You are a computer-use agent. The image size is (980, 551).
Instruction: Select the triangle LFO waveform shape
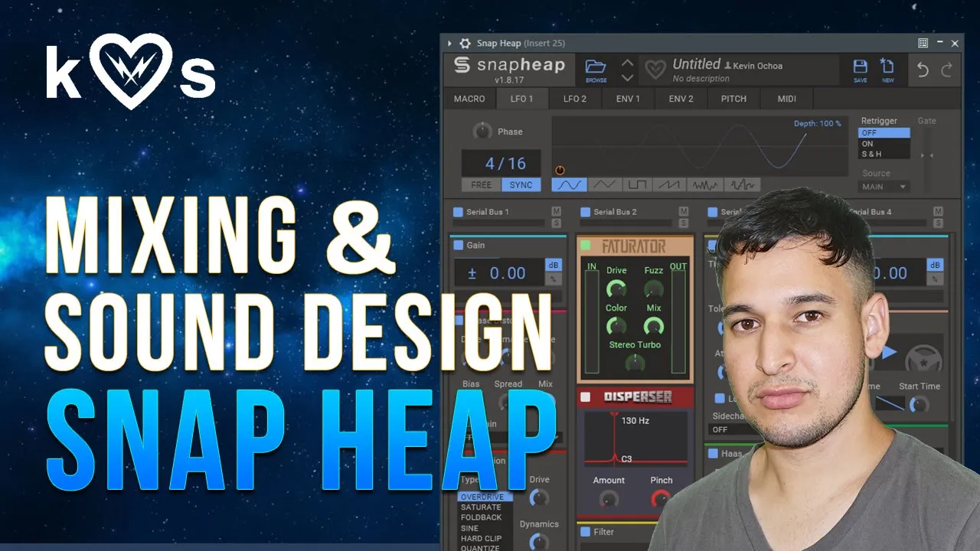[x=604, y=184]
